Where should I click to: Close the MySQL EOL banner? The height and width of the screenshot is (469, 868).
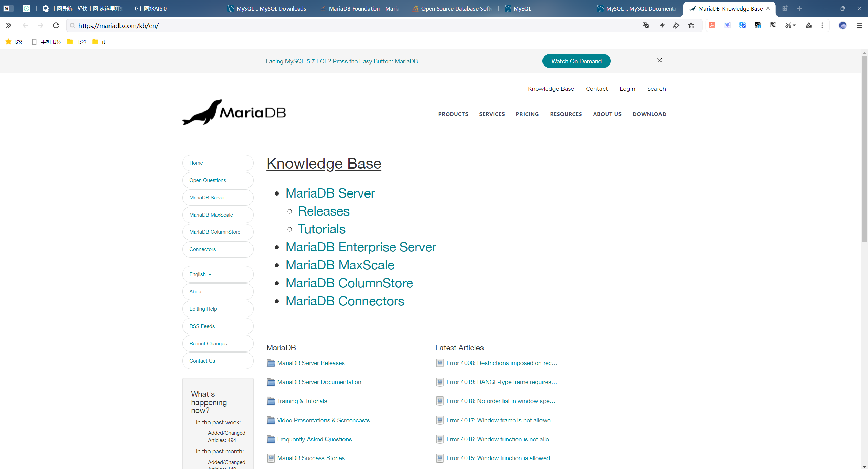click(x=659, y=60)
